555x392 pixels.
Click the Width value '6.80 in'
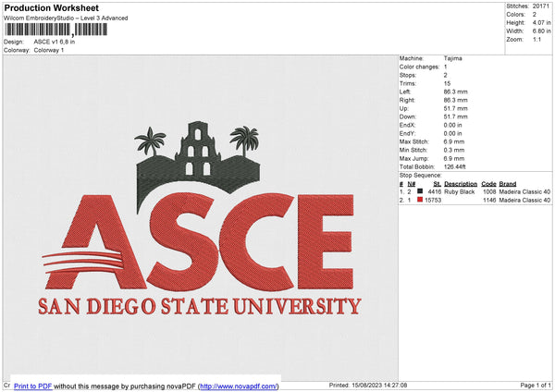(541, 31)
